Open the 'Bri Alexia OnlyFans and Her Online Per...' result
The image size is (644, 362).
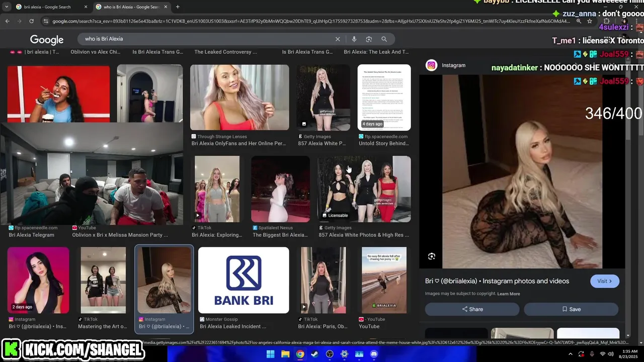click(238, 143)
